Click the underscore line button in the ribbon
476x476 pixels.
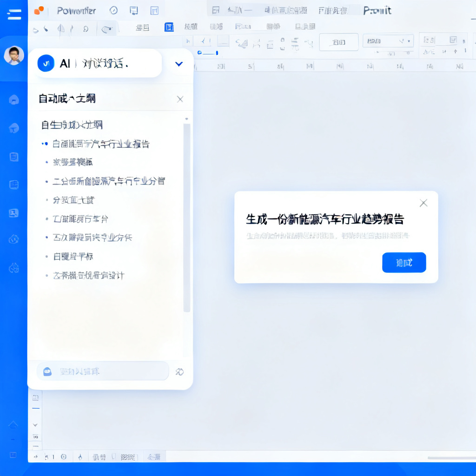(x=223, y=41)
